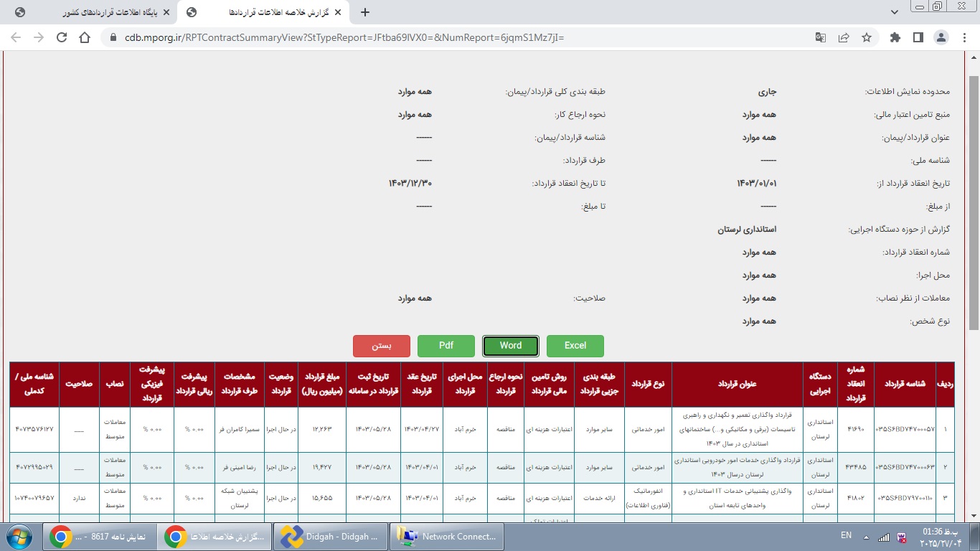Screen dimensions: 980x551
Task: Click the ارائه خدمات classification cell
Action: pos(598,497)
